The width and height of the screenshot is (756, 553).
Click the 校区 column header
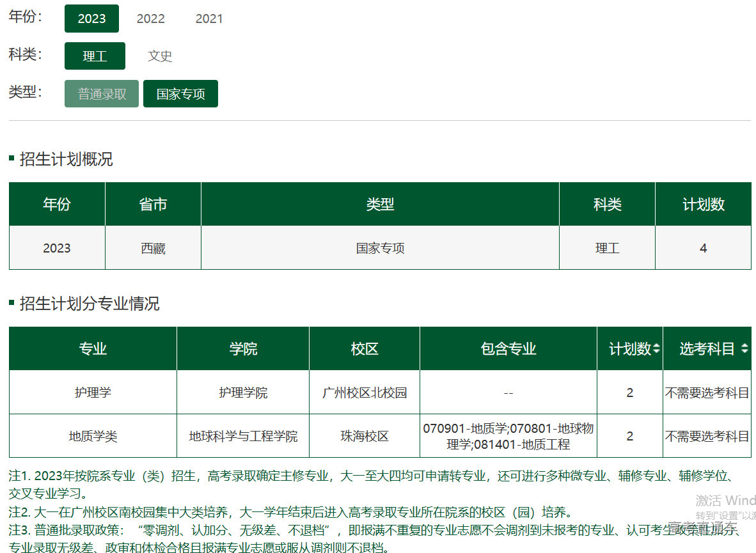[x=365, y=349]
